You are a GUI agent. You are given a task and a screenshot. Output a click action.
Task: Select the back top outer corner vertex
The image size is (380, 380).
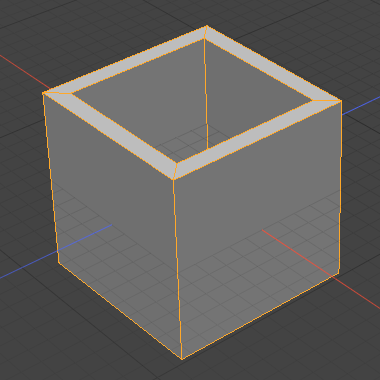[x=207, y=26]
